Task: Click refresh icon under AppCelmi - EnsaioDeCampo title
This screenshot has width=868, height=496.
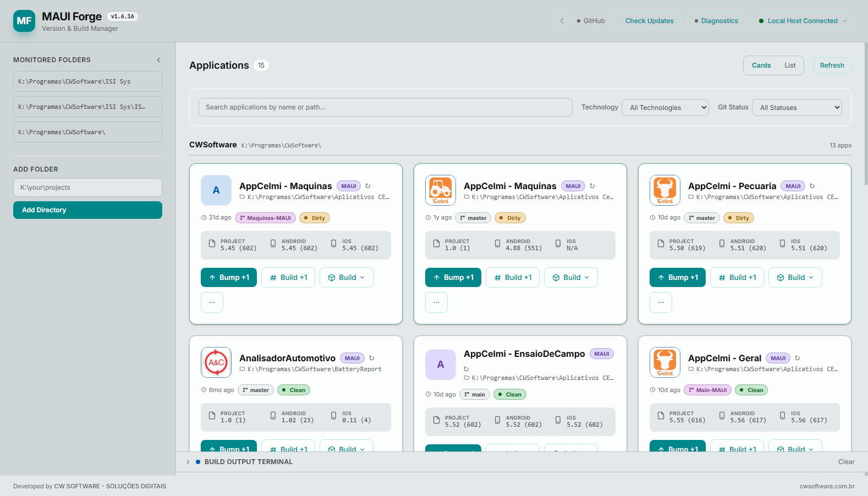Action: pos(466,369)
